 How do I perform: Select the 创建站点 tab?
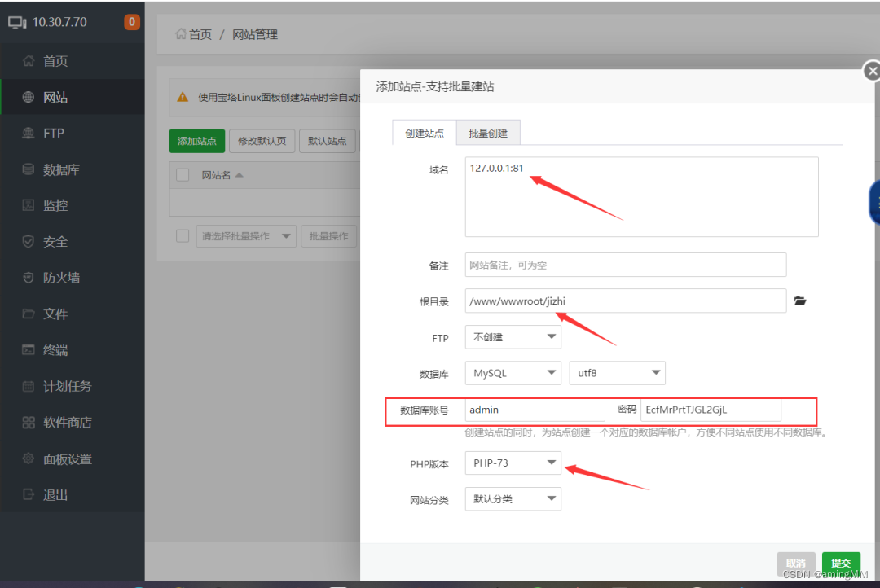425,134
